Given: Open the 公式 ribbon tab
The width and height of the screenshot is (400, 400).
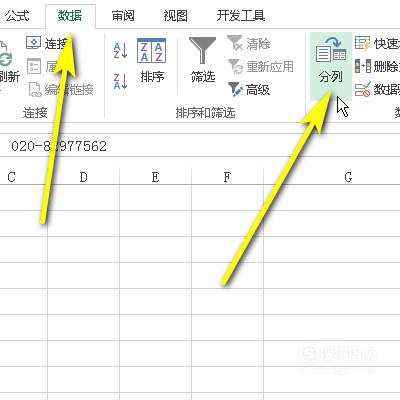Looking at the screenshot, I should (17, 16).
